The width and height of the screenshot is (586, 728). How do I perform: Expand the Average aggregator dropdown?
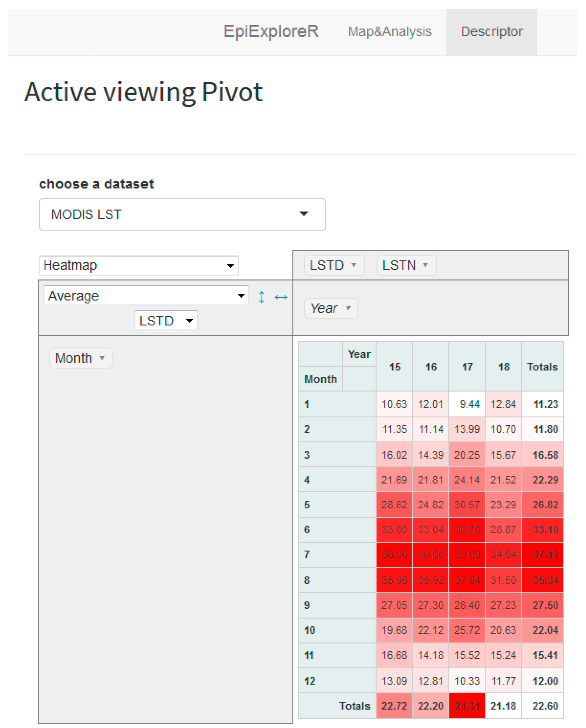click(146, 296)
